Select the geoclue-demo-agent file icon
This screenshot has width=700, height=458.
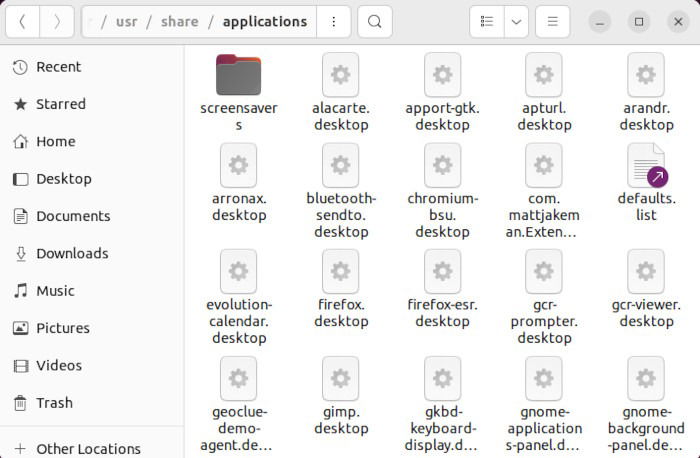pyautogui.click(x=238, y=379)
